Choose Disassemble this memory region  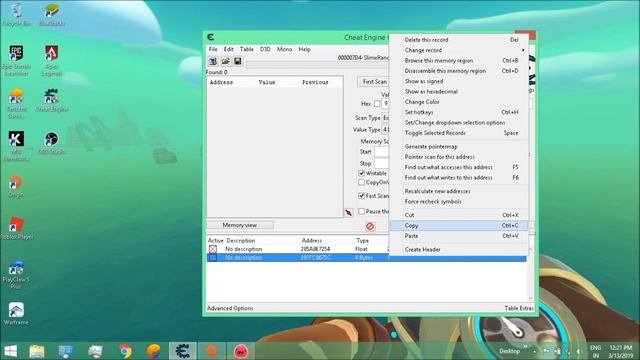pyautogui.click(x=459, y=71)
